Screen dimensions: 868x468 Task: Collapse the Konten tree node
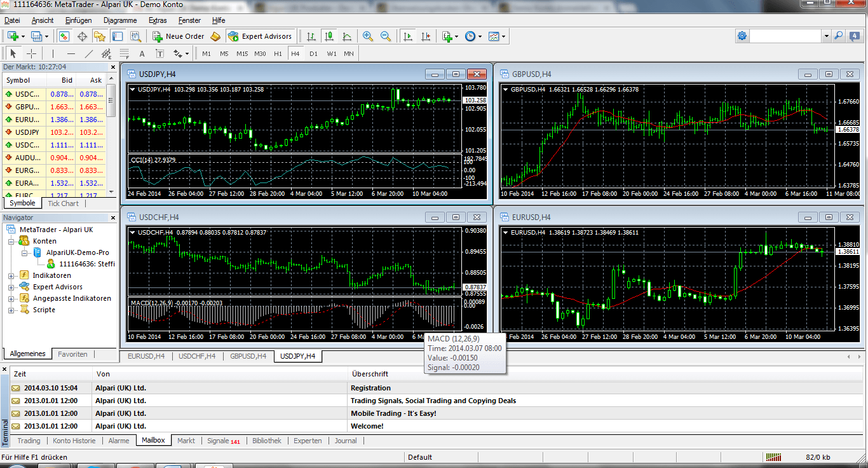[11, 241]
